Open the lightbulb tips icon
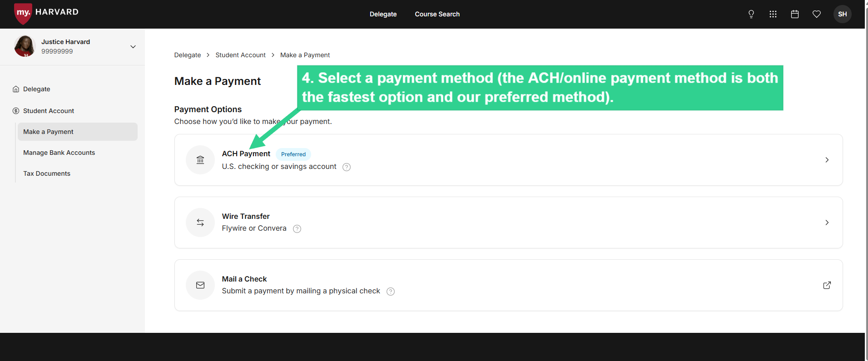Viewport: 868px width, 361px height. (x=751, y=14)
